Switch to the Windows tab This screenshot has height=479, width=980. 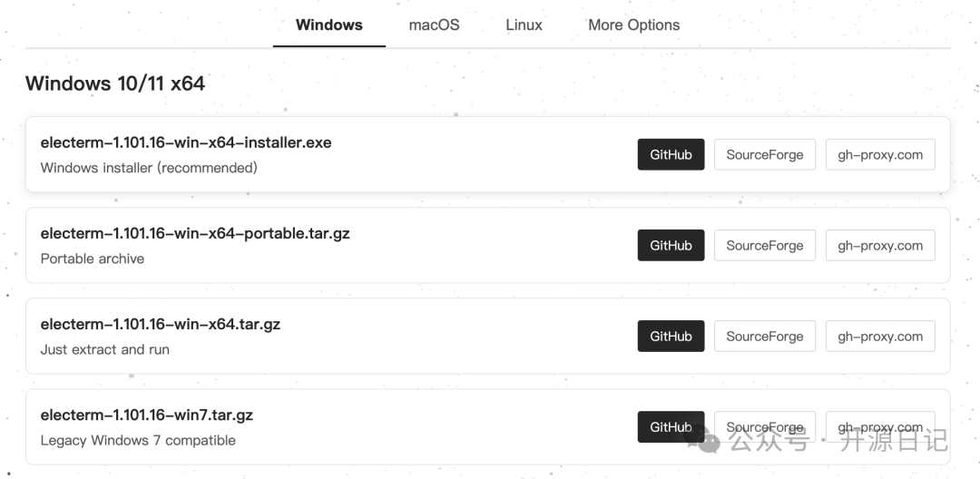point(328,25)
